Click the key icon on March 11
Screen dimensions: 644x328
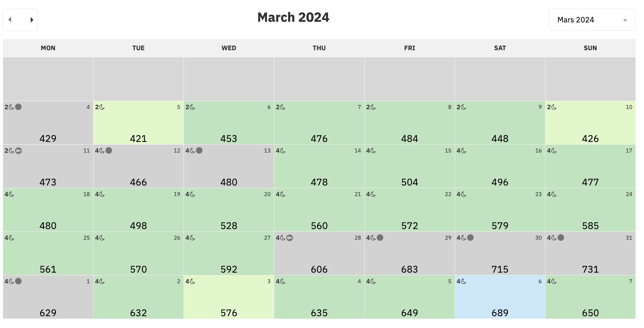(18, 150)
